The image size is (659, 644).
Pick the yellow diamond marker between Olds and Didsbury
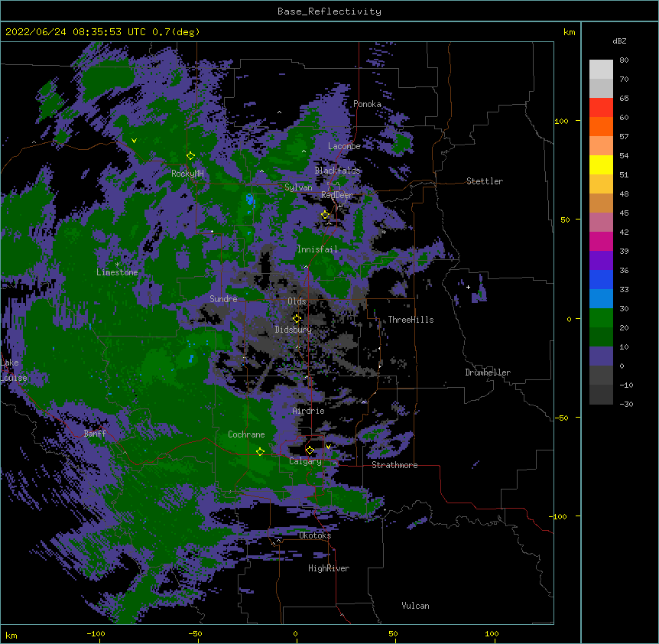pyautogui.click(x=297, y=319)
